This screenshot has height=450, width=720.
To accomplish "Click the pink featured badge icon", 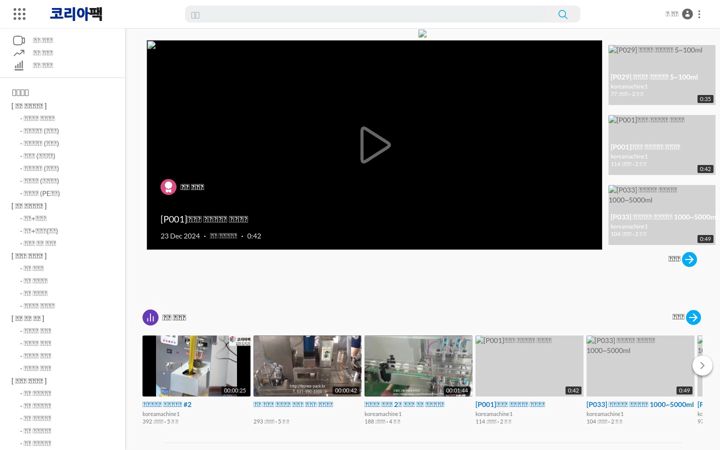I will pyautogui.click(x=168, y=187).
